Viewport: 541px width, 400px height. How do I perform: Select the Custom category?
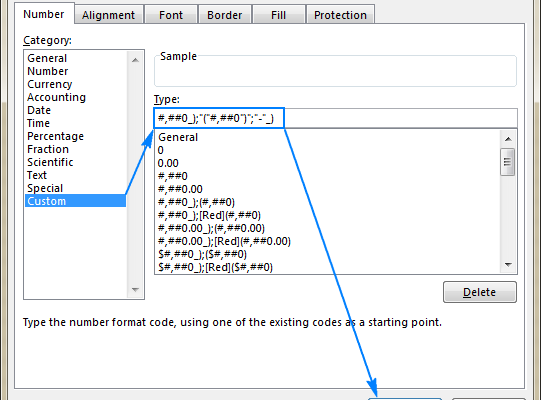[x=75, y=201]
